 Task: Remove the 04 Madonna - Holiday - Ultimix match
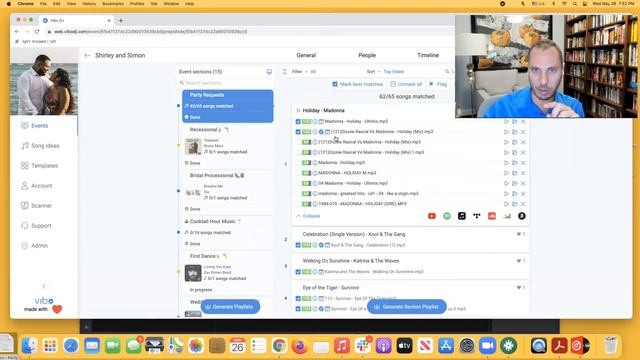click(523, 184)
